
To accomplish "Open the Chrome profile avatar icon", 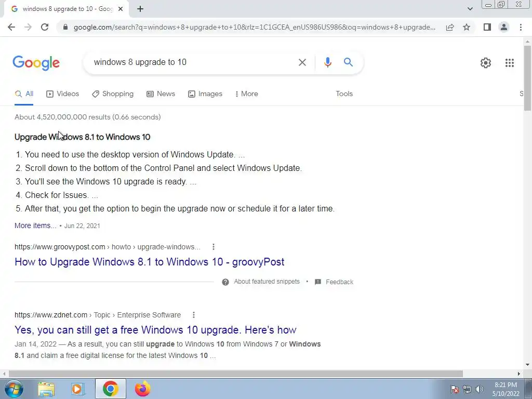I will tap(504, 27).
